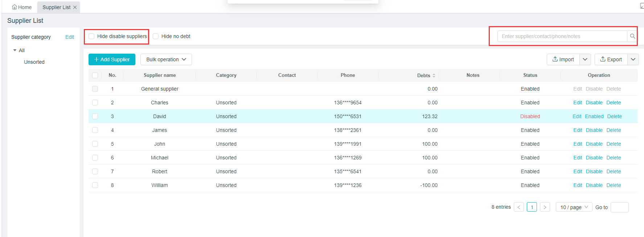Open the Bulk operation dropdown

click(x=166, y=59)
